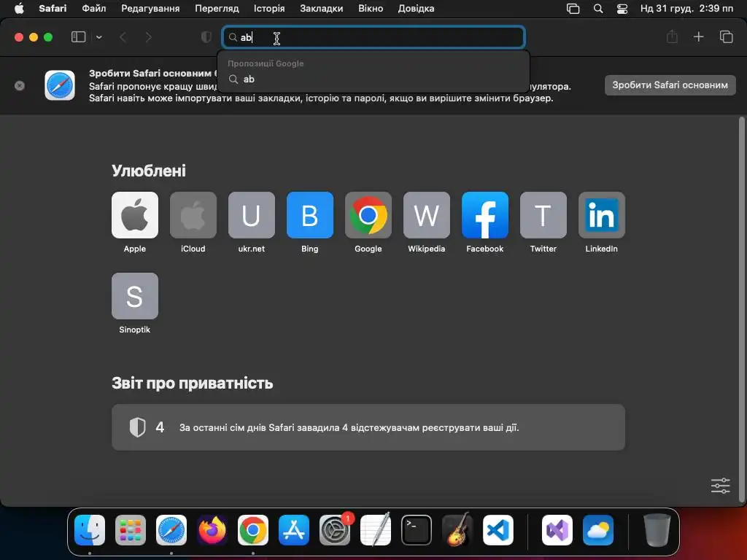Launch Firefox from the Dock
Screen dimensions: 747x560
click(212, 530)
